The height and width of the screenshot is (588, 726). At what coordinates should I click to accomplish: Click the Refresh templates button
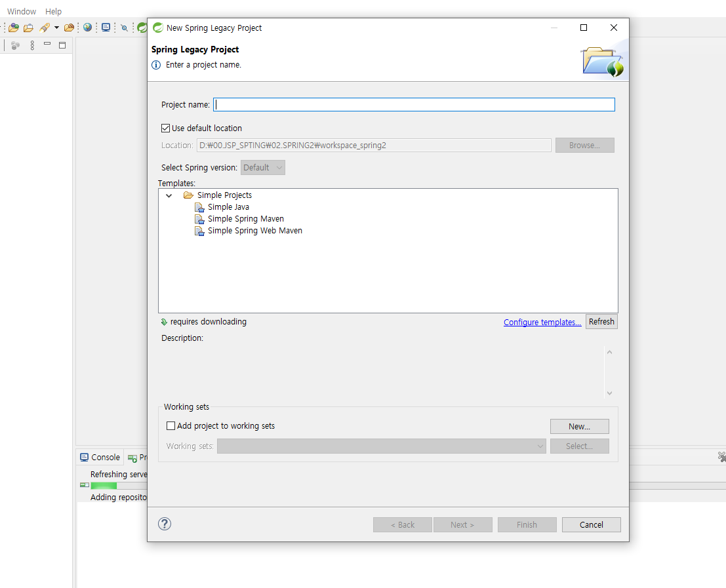601,321
